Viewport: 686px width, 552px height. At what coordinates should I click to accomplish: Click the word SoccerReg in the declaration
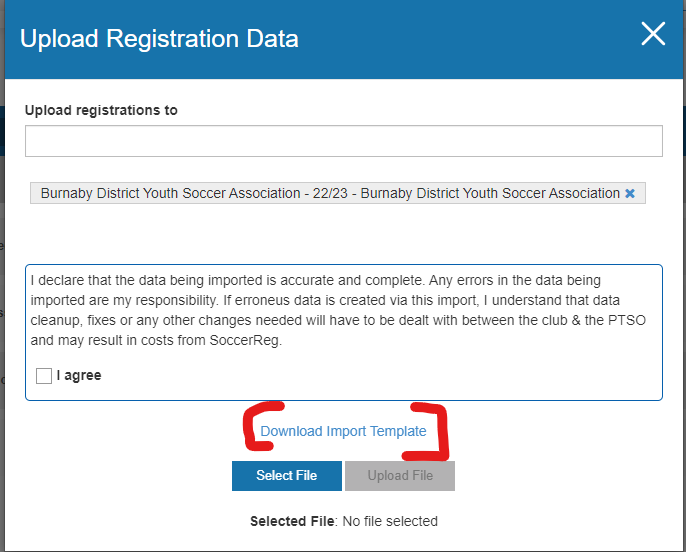pyautogui.click(x=247, y=341)
